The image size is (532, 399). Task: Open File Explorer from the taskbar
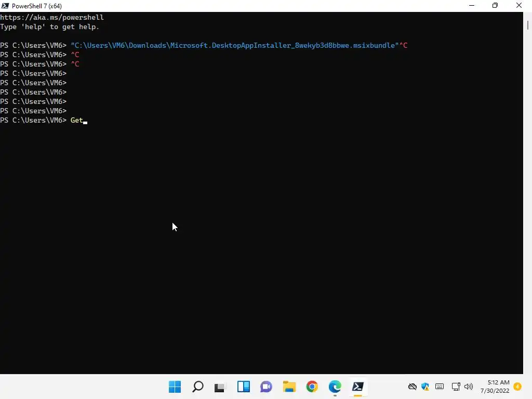tap(289, 387)
